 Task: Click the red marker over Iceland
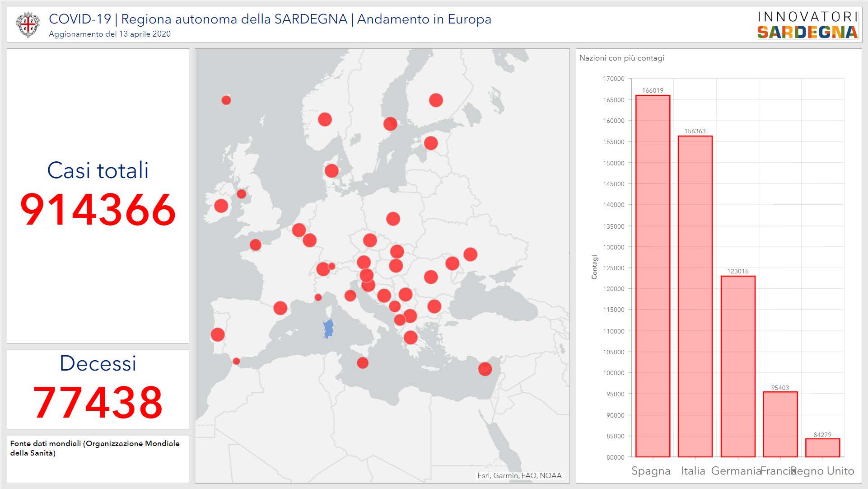click(x=226, y=100)
